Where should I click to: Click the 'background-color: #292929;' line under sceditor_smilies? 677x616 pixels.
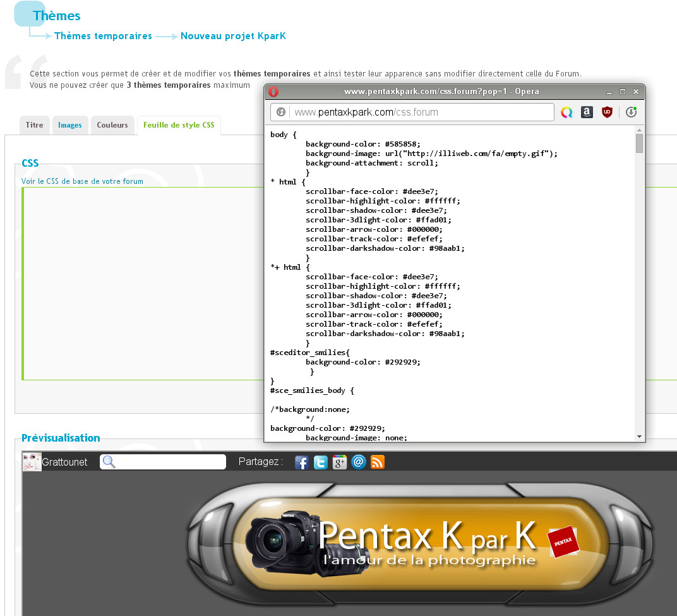[x=362, y=363]
